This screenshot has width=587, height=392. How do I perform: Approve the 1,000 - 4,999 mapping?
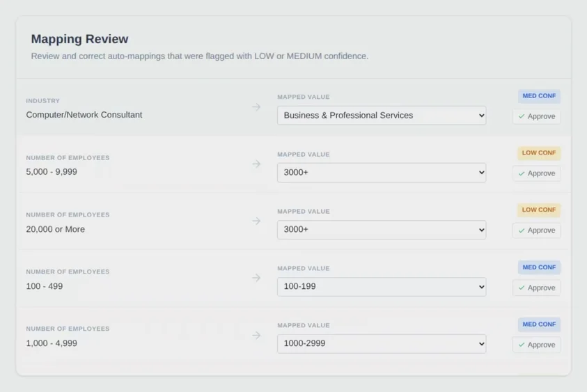[x=536, y=345]
